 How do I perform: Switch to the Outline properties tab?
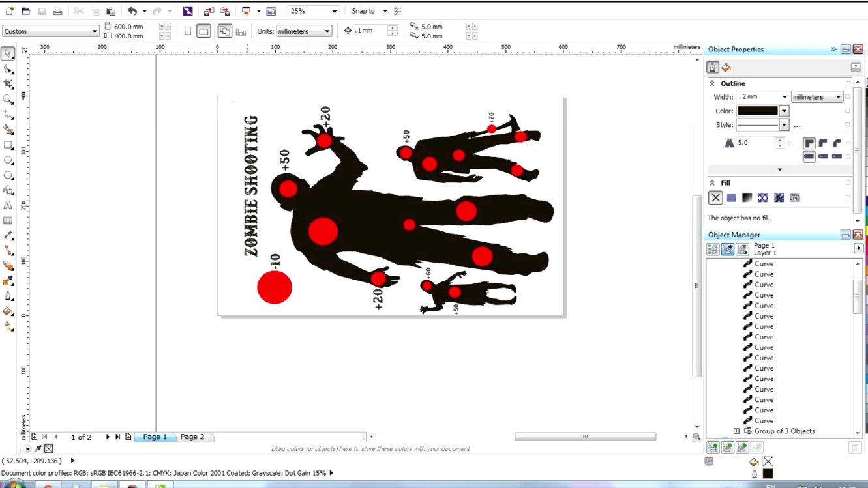pos(713,67)
